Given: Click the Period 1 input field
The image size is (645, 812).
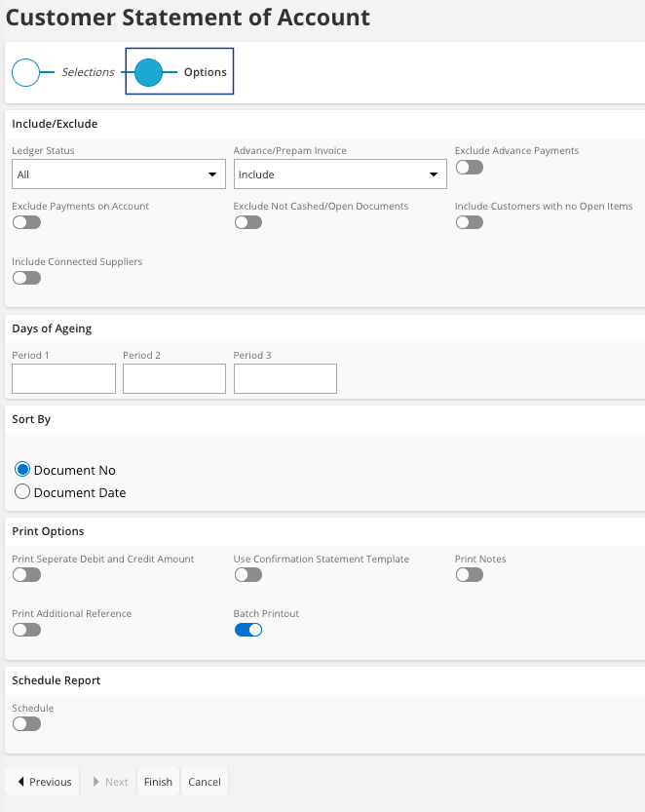Looking at the screenshot, I should tap(63, 378).
